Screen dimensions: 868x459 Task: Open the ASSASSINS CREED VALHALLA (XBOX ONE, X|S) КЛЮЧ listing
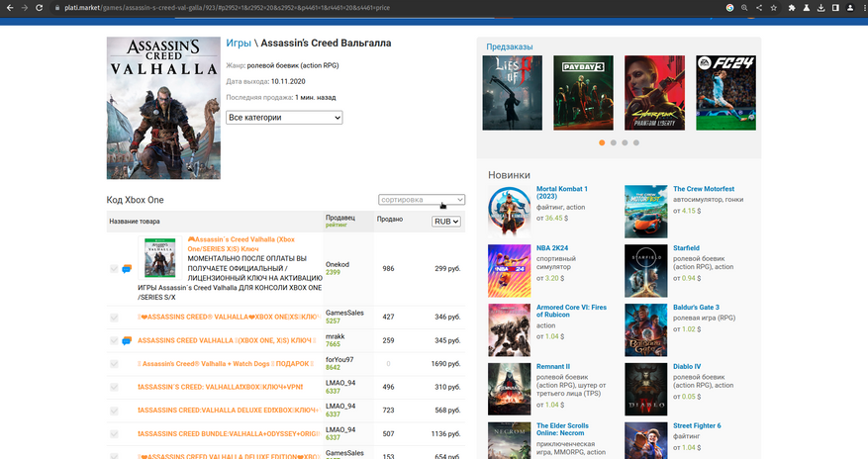pos(227,340)
